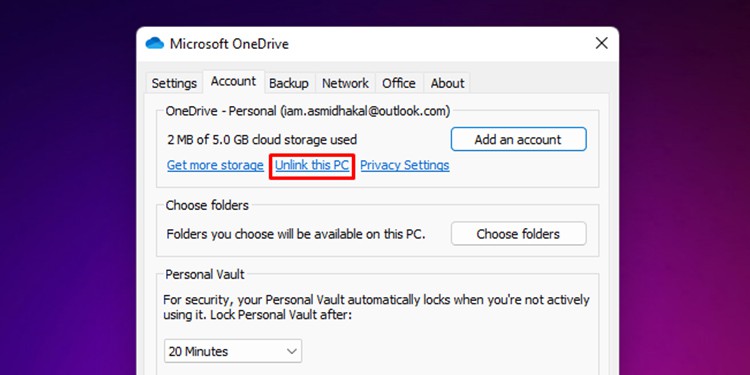Screen dimensions: 750x375
Task: Click the Choose folders group heading
Action: tap(207, 206)
